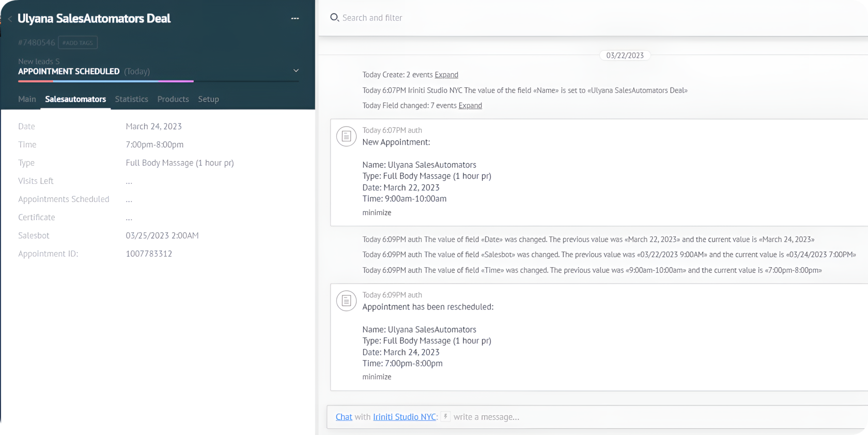The width and height of the screenshot is (868, 435).
Task: Click the #ADD TAGS button
Action: tap(78, 43)
